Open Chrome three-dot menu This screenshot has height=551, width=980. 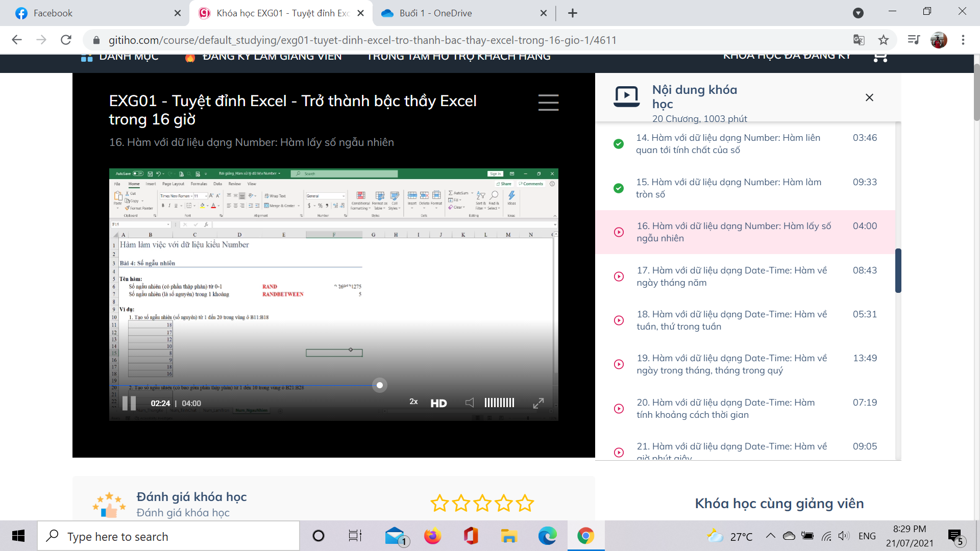click(x=963, y=40)
